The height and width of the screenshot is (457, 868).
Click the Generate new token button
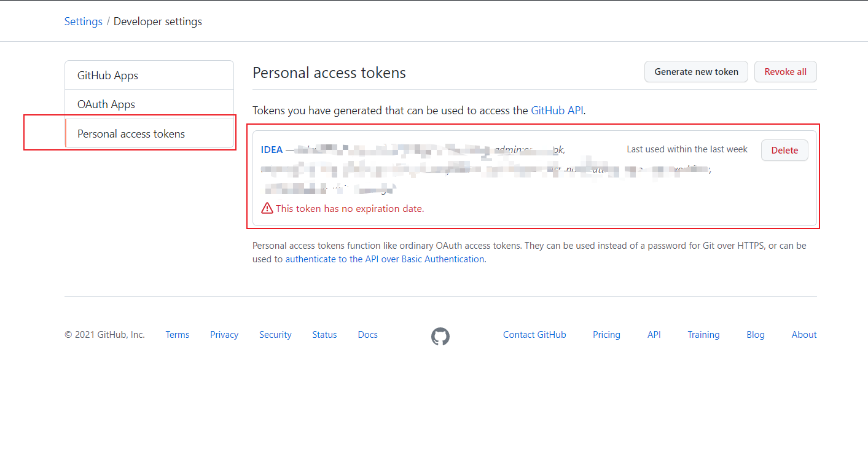(x=696, y=72)
